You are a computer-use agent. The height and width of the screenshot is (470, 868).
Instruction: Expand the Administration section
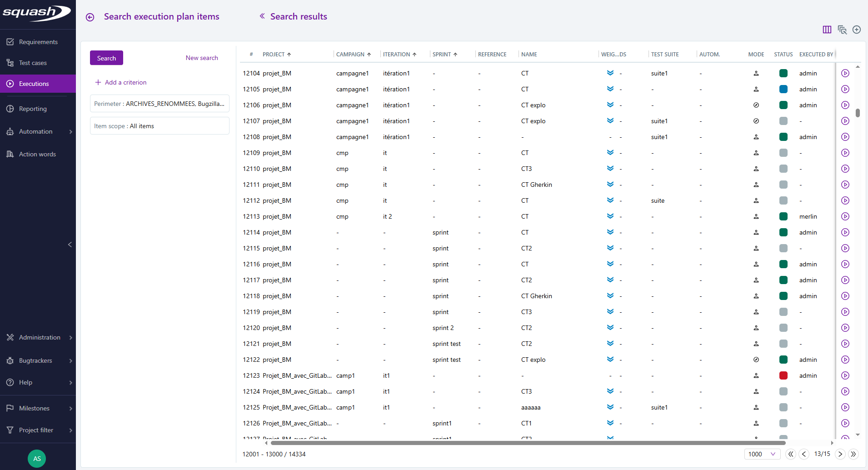coord(39,337)
